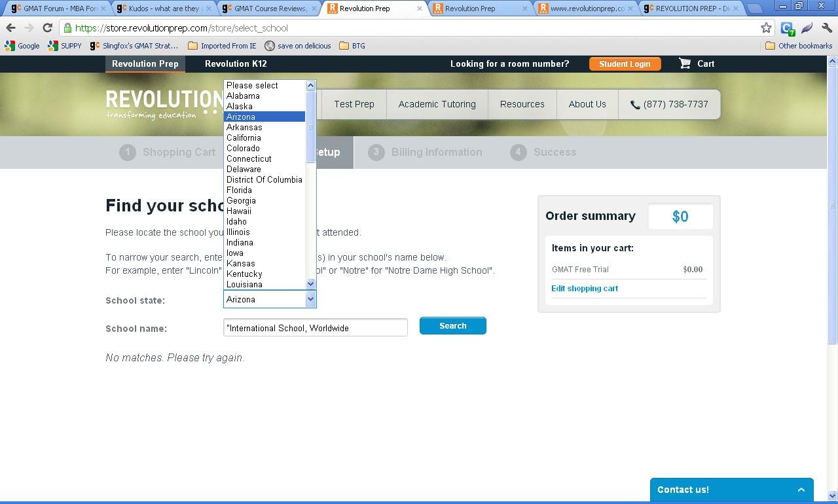This screenshot has height=504, width=838.
Task: Open the Academic Tutoring menu item
Action: pos(437,104)
